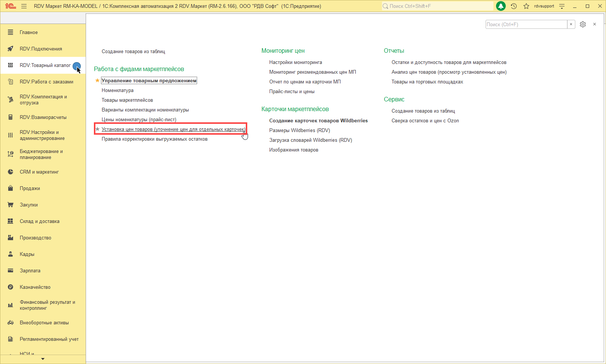Open Анализ цен товаров report
The width and height of the screenshot is (606, 364).
(449, 72)
